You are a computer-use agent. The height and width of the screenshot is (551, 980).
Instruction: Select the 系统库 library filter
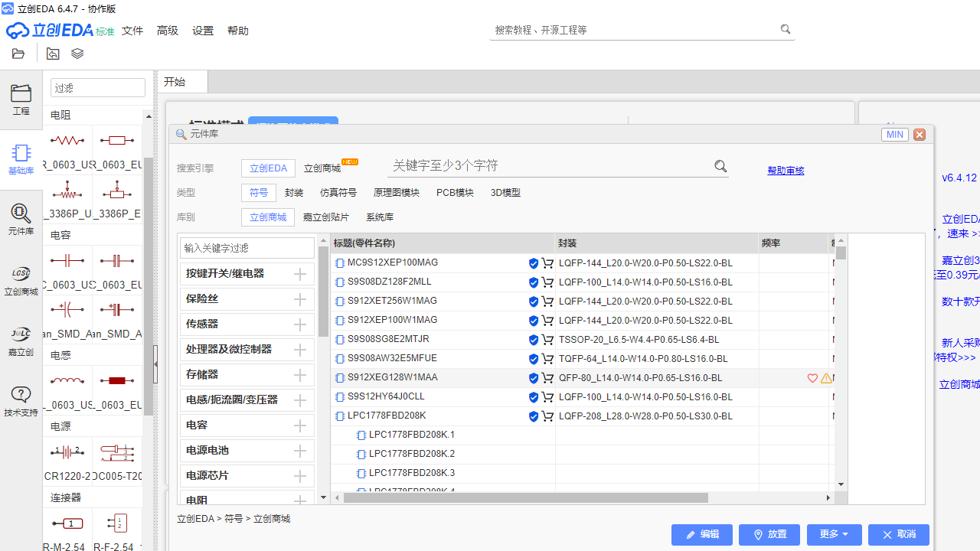tap(380, 217)
